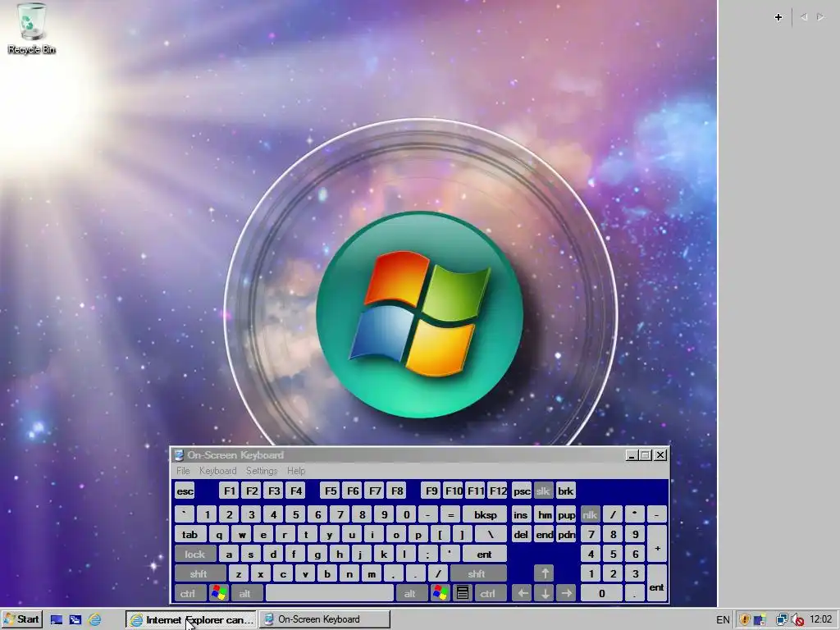Click the 12:02 clock in the tray
Image resolution: width=840 pixels, height=630 pixels.
(820, 620)
